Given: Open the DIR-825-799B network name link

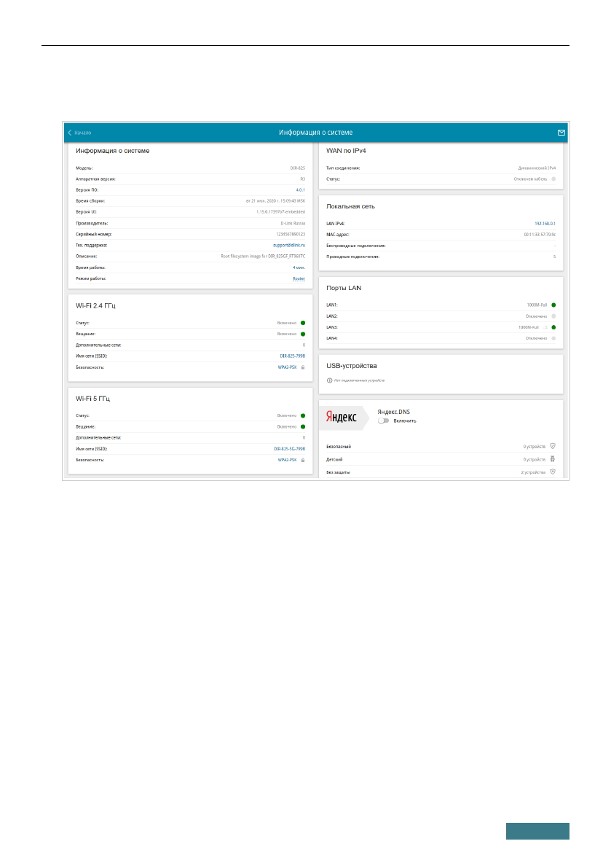Looking at the screenshot, I should [x=292, y=356].
